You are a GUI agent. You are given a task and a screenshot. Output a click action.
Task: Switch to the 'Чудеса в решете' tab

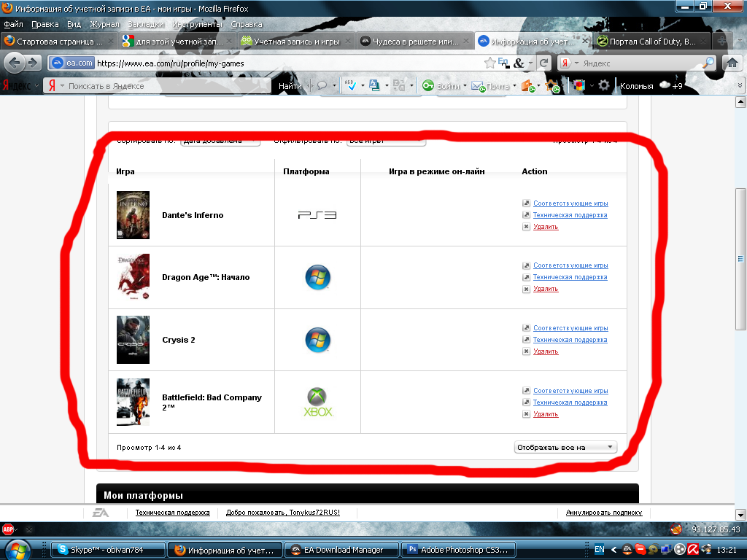[x=415, y=42]
